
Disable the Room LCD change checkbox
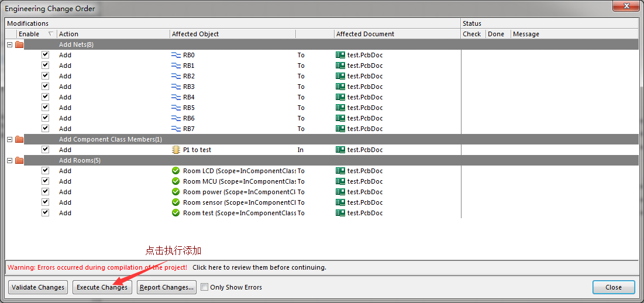(46, 170)
